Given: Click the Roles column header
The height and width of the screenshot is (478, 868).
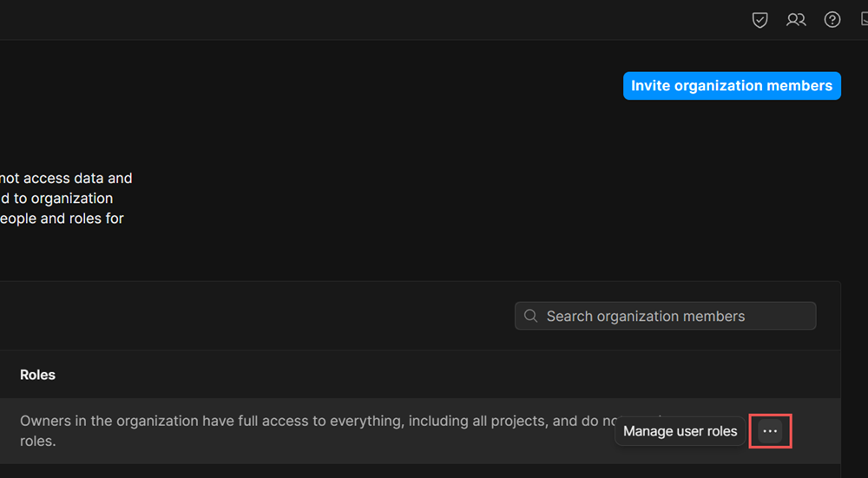Looking at the screenshot, I should coord(37,375).
